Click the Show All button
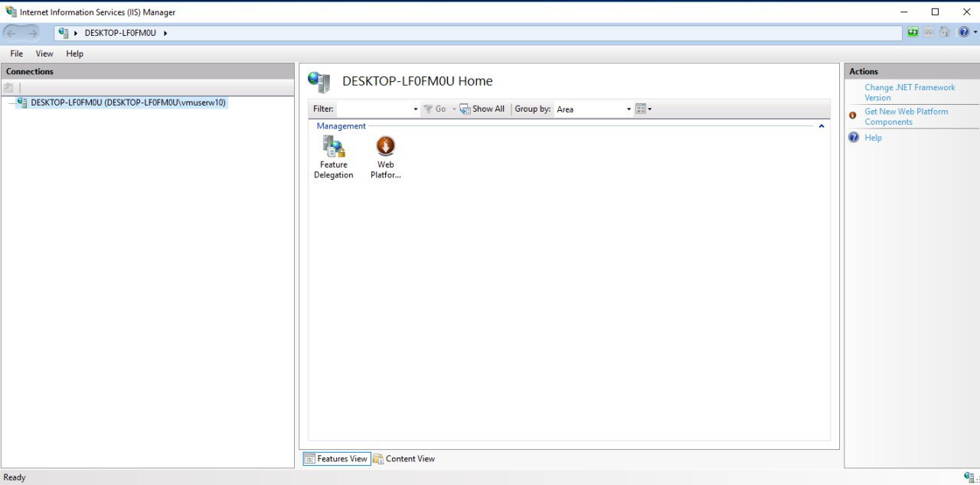The image size is (980, 485). pyautogui.click(x=482, y=109)
